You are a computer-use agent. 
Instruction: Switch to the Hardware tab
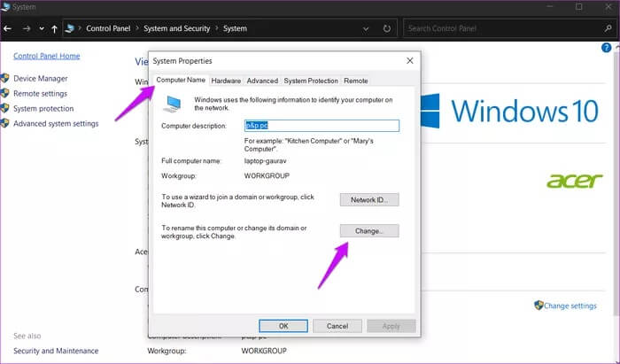click(226, 81)
